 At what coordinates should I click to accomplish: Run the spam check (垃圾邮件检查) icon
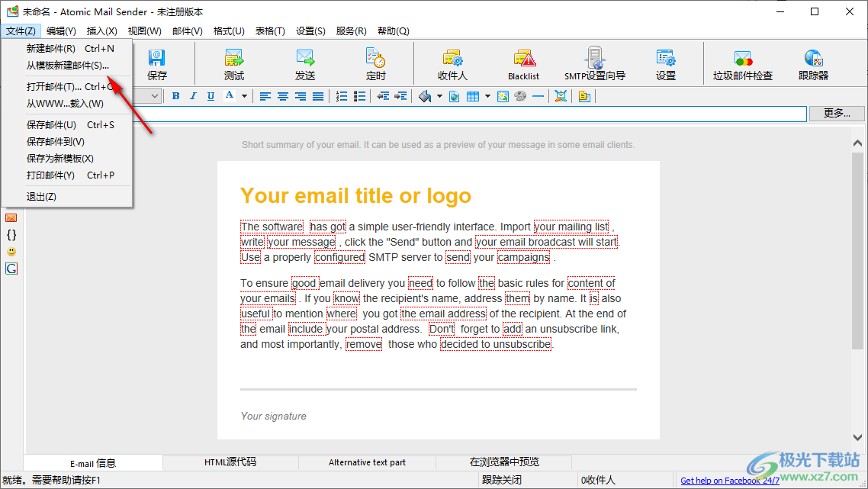[x=743, y=64]
